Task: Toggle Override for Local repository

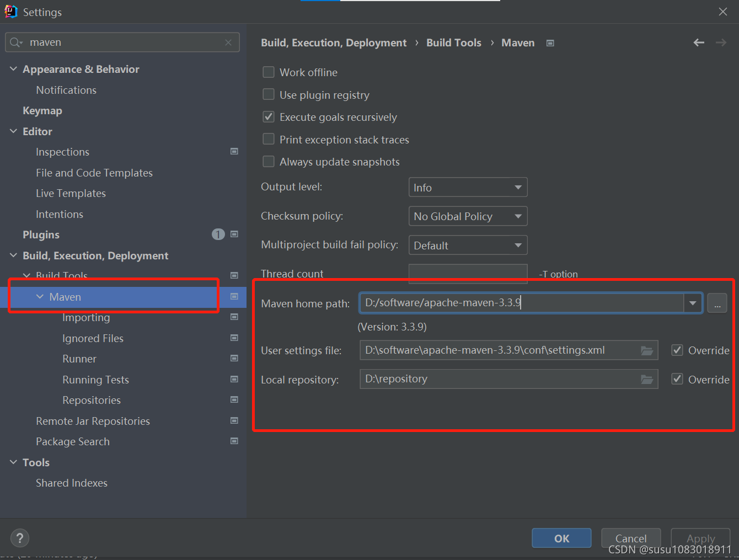Action: (x=677, y=379)
